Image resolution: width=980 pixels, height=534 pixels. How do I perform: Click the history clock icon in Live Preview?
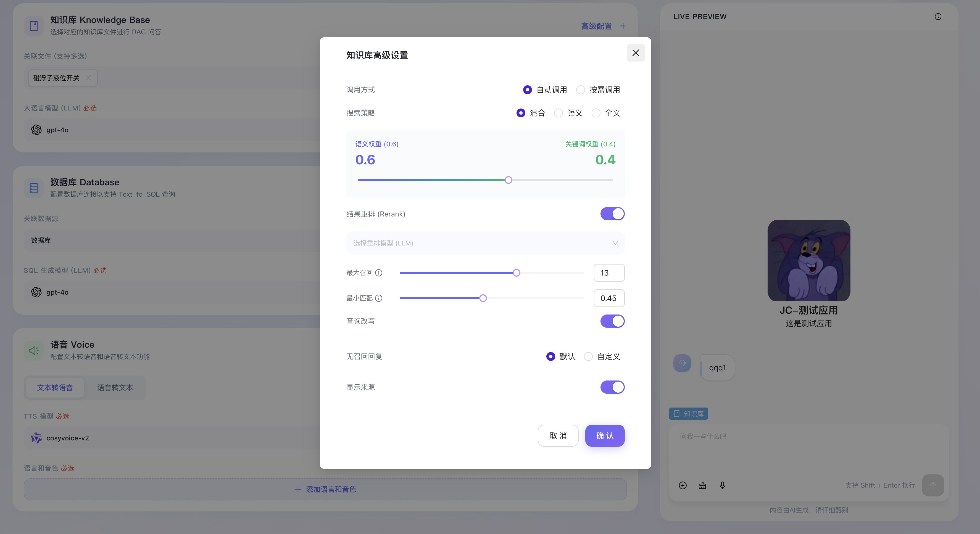pos(938,16)
